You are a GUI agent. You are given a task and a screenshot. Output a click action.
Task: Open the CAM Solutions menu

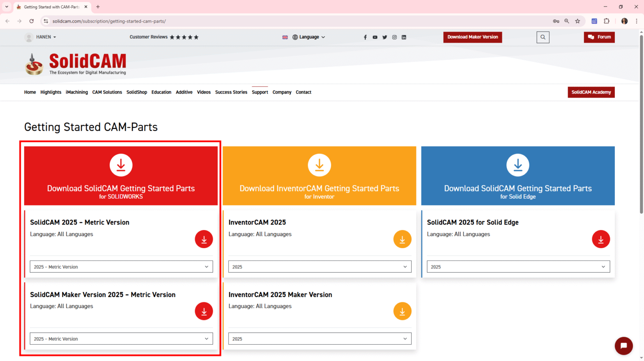click(x=107, y=92)
